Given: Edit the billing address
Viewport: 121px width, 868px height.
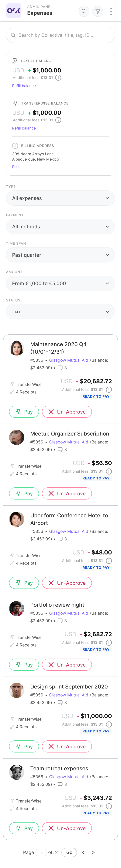Looking at the screenshot, I should click(x=16, y=167).
